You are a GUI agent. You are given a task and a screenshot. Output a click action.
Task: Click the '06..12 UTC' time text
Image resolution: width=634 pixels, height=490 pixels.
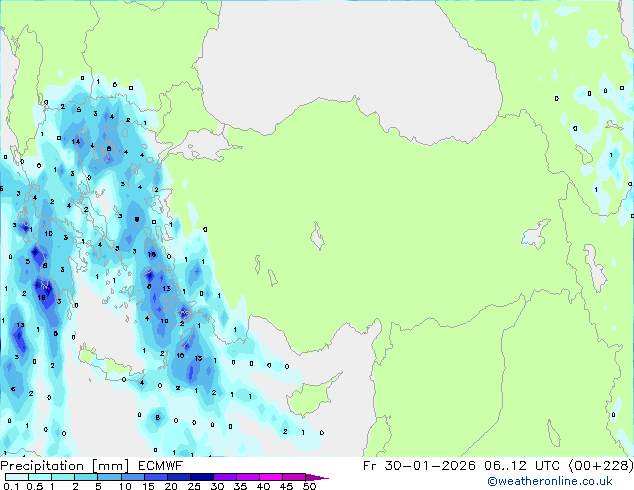522,466
